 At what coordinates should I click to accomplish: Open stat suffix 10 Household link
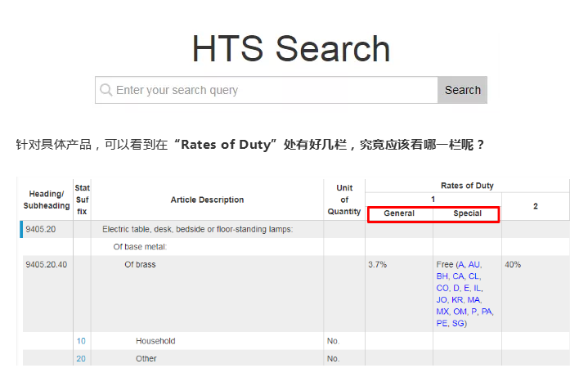[81, 341]
